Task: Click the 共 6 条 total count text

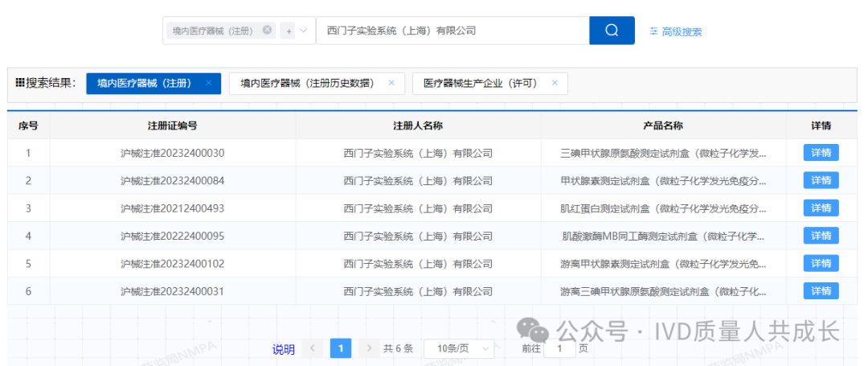Action: point(398,349)
